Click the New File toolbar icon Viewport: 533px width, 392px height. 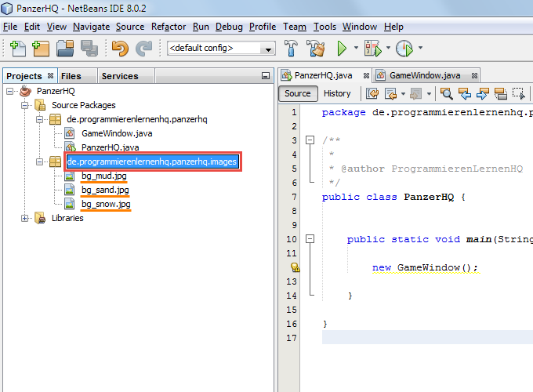coord(18,48)
